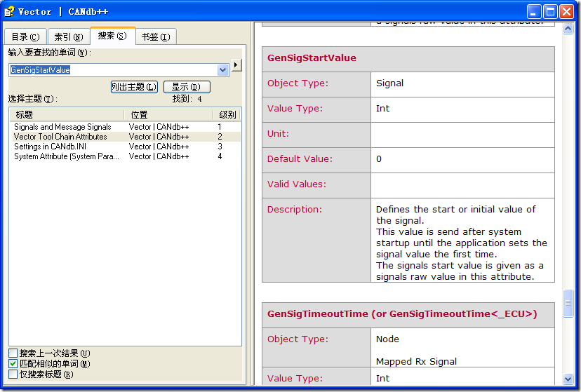
Task: Click the 列出主题 (List Topics) button
Action: pyautogui.click(x=134, y=87)
